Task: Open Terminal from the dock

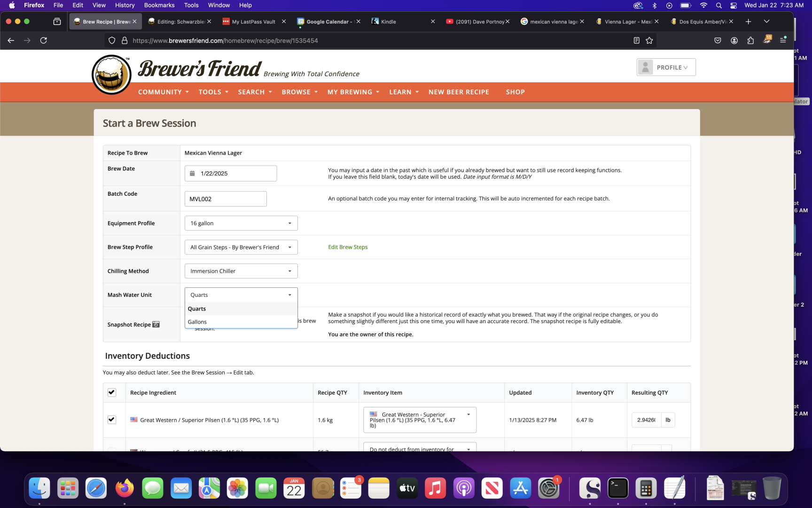Action: pos(618,488)
